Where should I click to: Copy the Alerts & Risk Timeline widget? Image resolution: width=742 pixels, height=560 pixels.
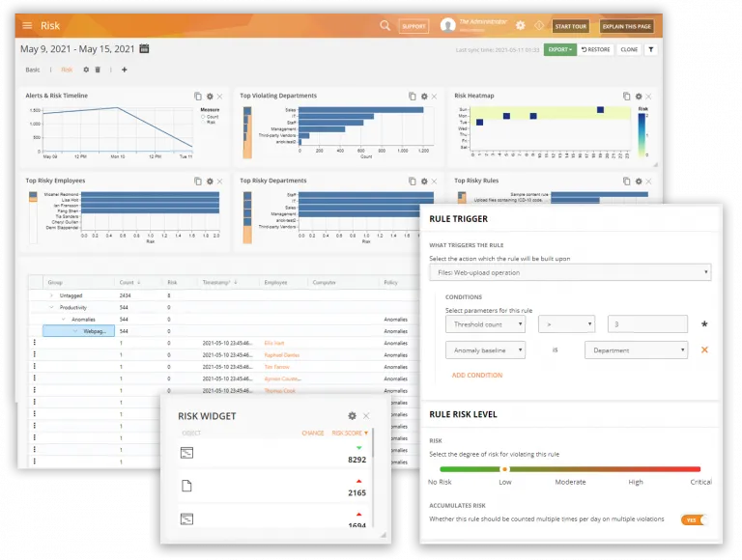point(198,96)
